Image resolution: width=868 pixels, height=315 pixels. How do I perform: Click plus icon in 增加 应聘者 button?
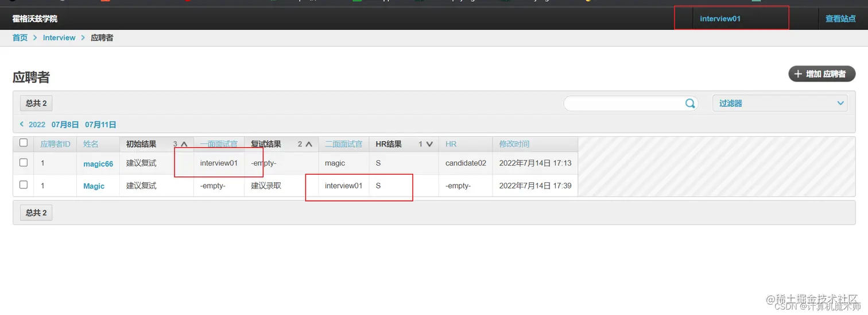coord(798,74)
